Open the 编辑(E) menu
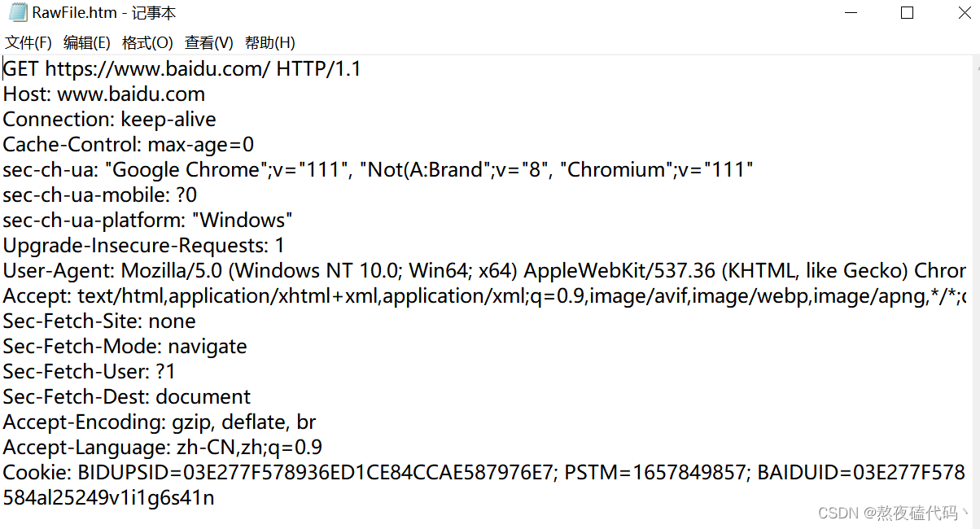This screenshot has height=529, width=980. (x=87, y=42)
